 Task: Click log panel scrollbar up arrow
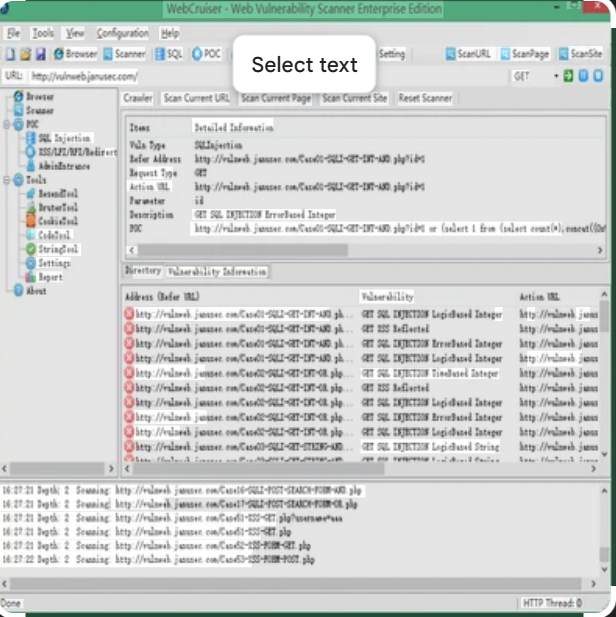click(x=605, y=491)
